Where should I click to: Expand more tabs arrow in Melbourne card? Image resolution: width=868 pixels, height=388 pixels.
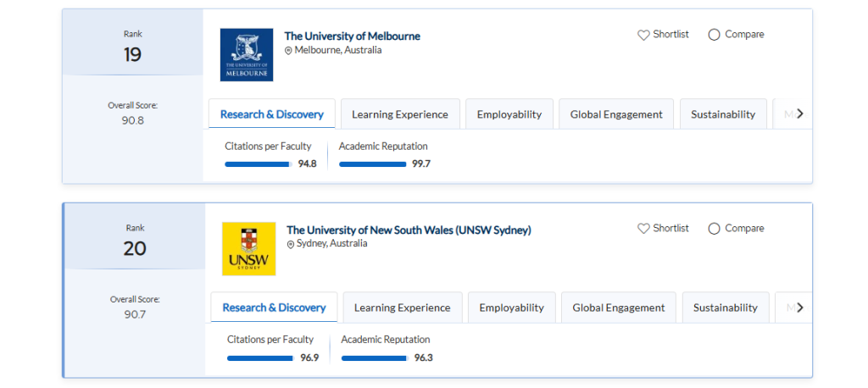pos(799,114)
